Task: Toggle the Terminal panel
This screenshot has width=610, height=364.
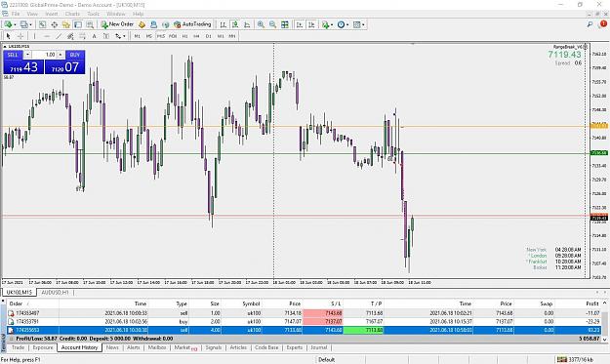Action: click(x=78, y=24)
